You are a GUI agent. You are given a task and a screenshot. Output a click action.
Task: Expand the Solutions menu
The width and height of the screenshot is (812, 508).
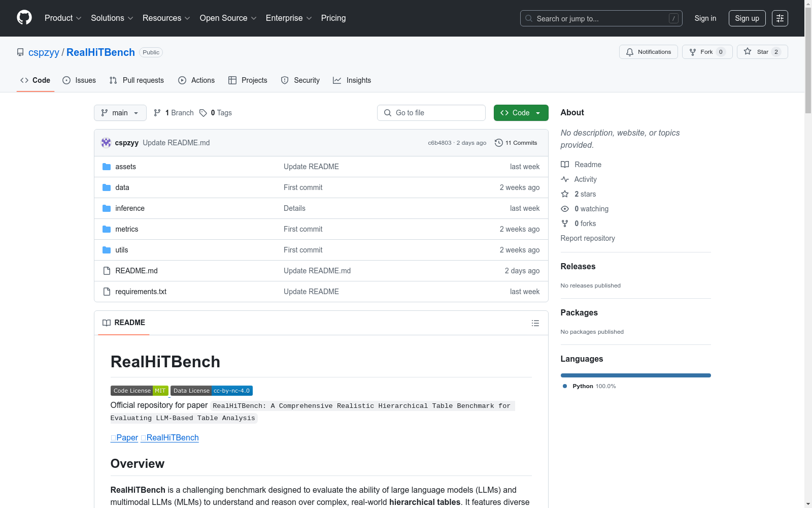[x=112, y=18]
